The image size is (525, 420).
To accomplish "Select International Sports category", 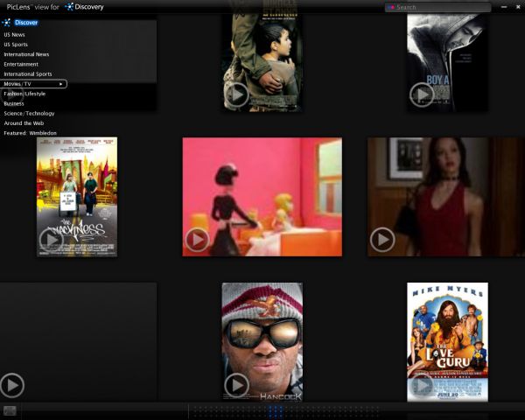I will (x=28, y=74).
